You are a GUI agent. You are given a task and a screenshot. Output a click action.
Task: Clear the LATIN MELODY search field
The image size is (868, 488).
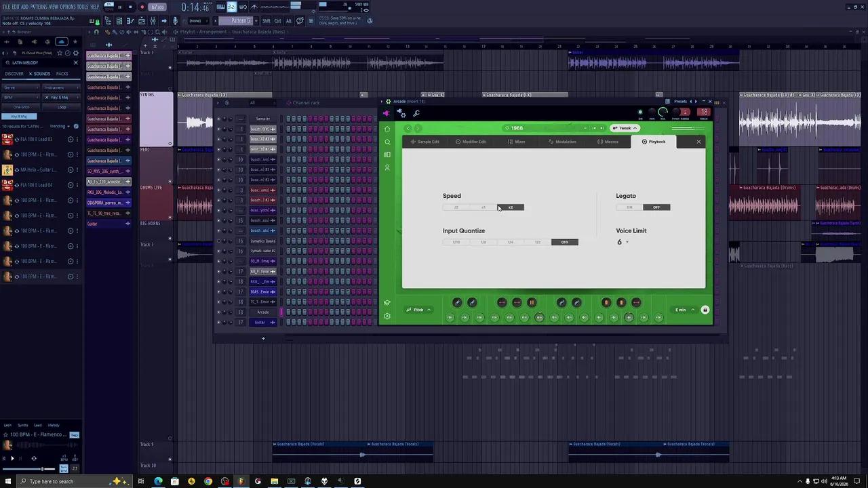(75, 63)
